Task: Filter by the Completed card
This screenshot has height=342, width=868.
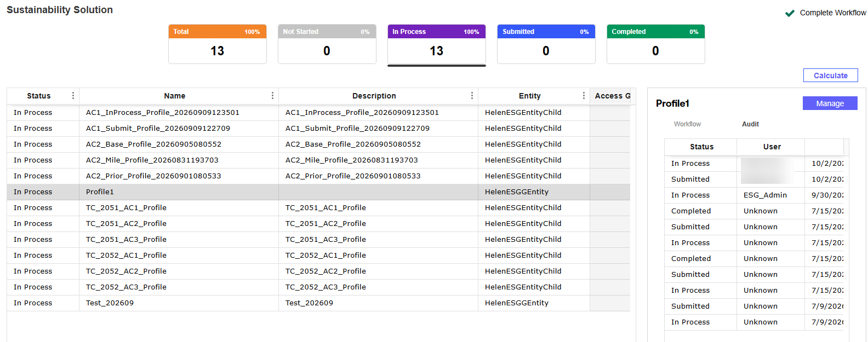Action: (x=656, y=44)
